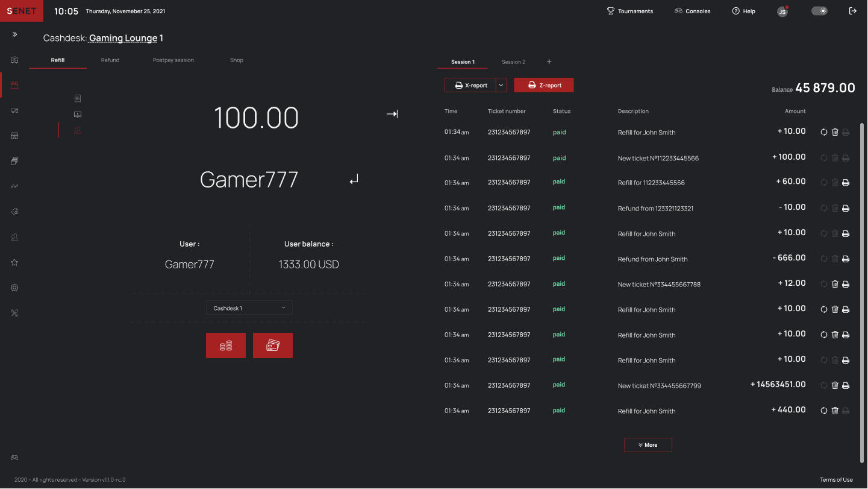
Task: Click the JS user avatar
Action: (x=782, y=11)
